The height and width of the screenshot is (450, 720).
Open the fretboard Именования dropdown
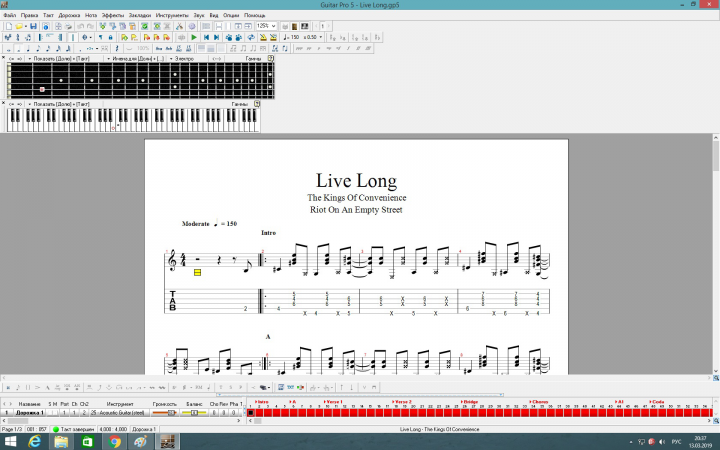pyautogui.click(x=135, y=59)
